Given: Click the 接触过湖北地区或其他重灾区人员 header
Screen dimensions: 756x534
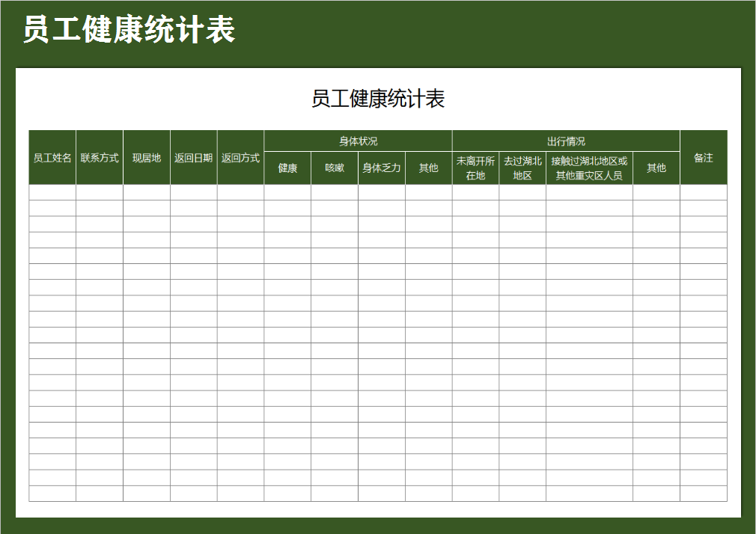Looking at the screenshot, I should (x=588, y=168).
